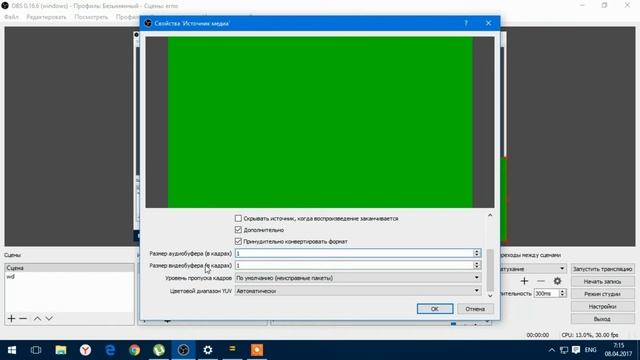Viewport: 640px width, 360px height.
Task: Confirm dialog with OK button
Action: point(435,309)
